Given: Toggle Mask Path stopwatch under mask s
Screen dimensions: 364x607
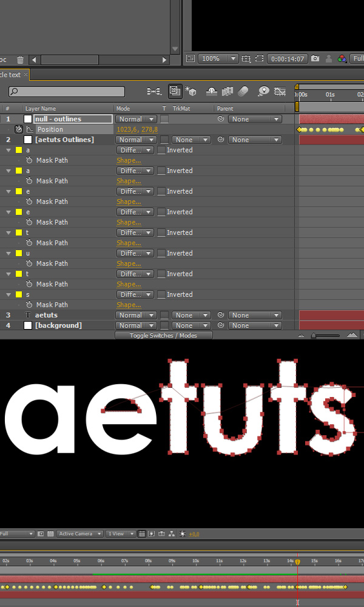Looking at the screenshot, I should click(x=29, y=305).
